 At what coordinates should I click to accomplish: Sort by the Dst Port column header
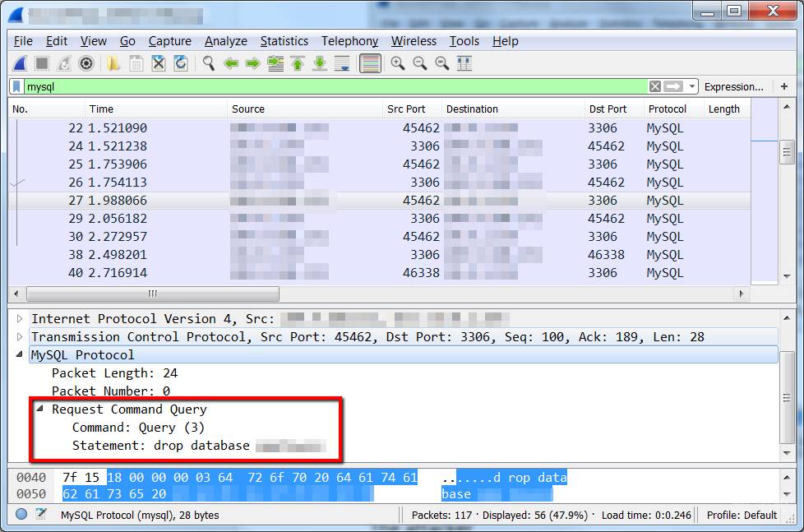(613, 109)
